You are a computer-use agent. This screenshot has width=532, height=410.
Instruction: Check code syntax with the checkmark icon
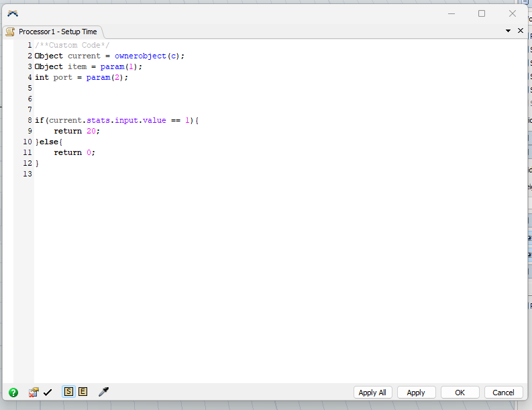click(x=48, y=393)
